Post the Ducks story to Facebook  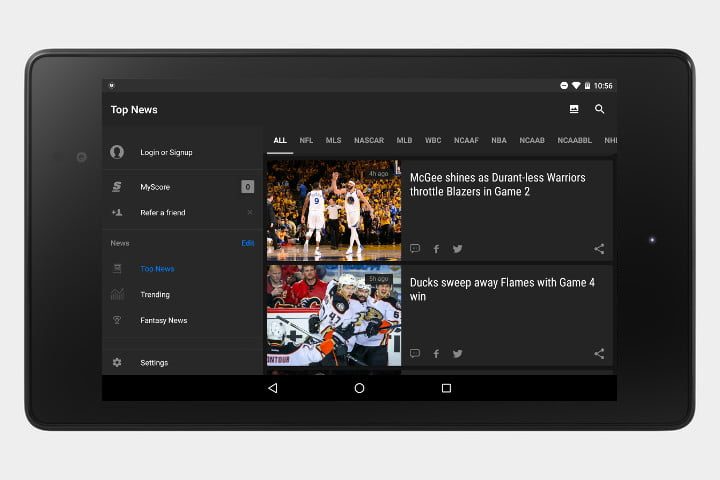(436, 354)
